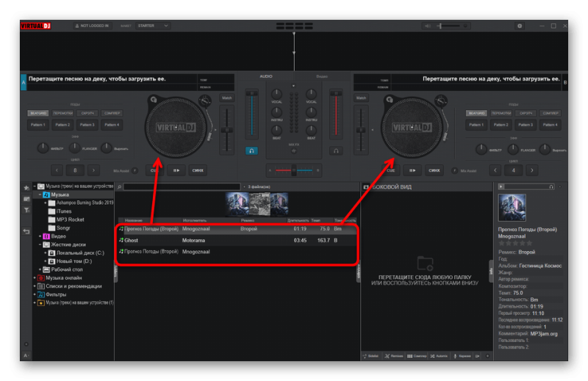Click the left turntable platter
The width and height of the screenshot is (588, 381).
[x=176, y=128]
